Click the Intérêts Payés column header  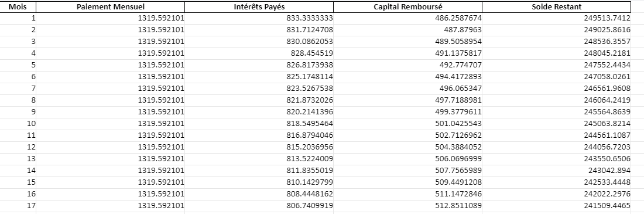pyautogui.click(x=259, y=7)
